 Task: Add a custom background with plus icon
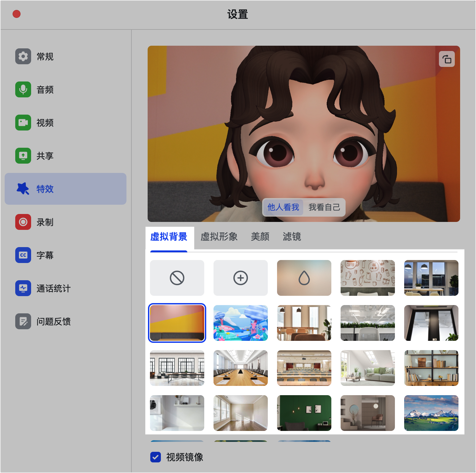click(x=241, y=278)
